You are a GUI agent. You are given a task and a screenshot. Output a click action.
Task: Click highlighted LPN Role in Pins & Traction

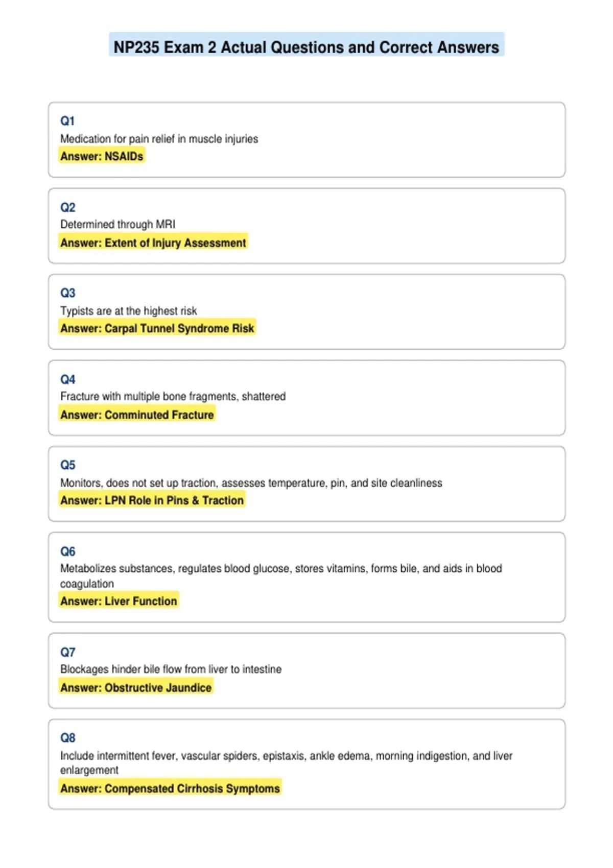[152, 500]
